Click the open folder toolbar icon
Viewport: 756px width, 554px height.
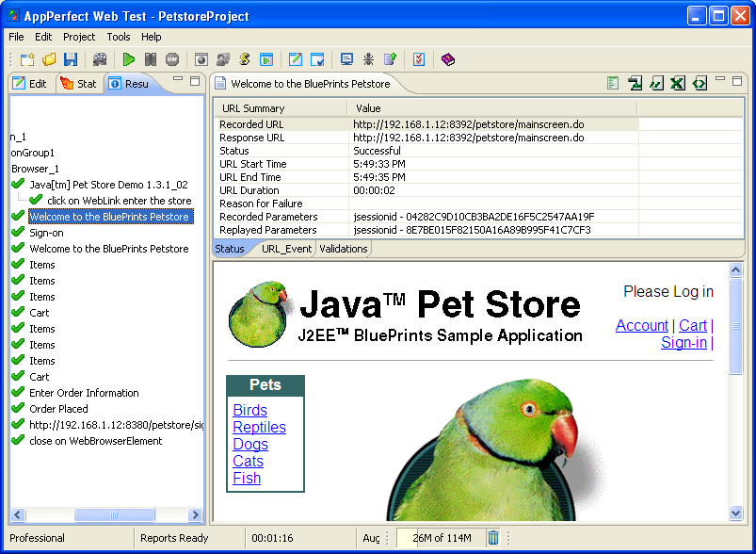coord(49,59)
